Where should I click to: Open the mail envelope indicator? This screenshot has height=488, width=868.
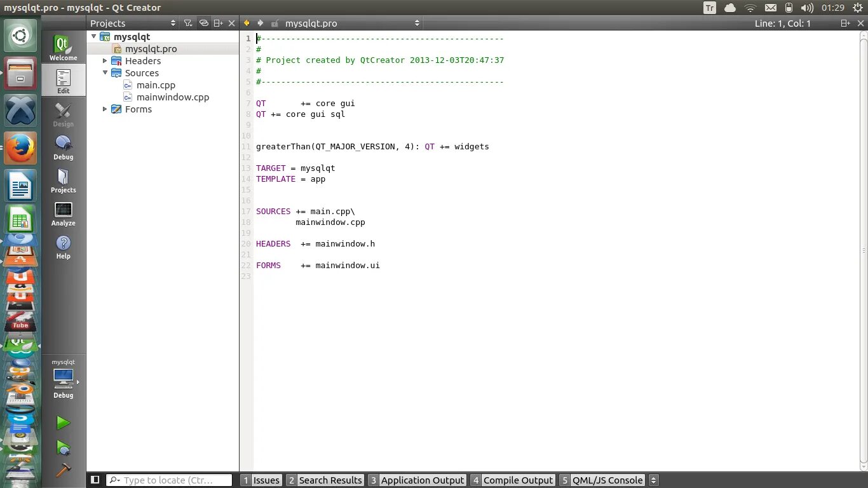[x=770, y=8]
